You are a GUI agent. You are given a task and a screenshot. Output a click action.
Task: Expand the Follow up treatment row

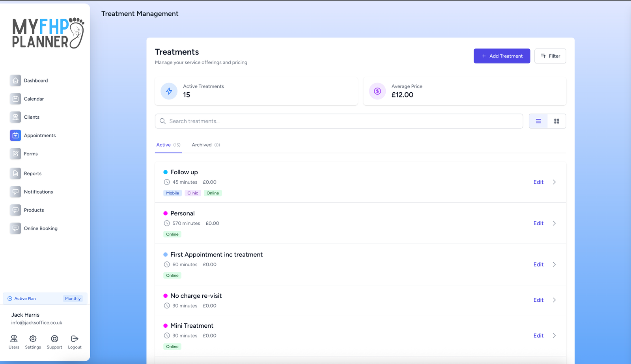point(554,182)
